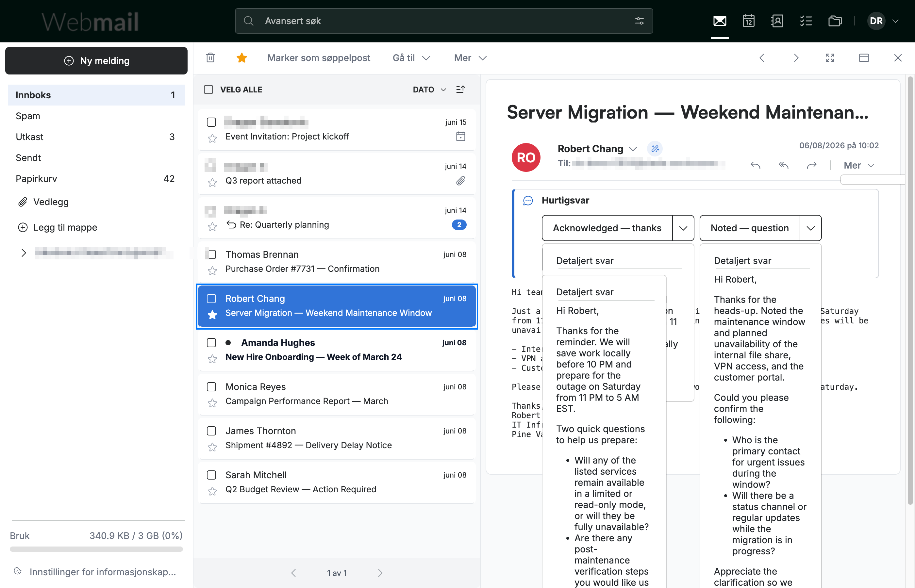Screen dimensions: 915x588
Task: Go to next message arrow
Action: coord(796,57)
